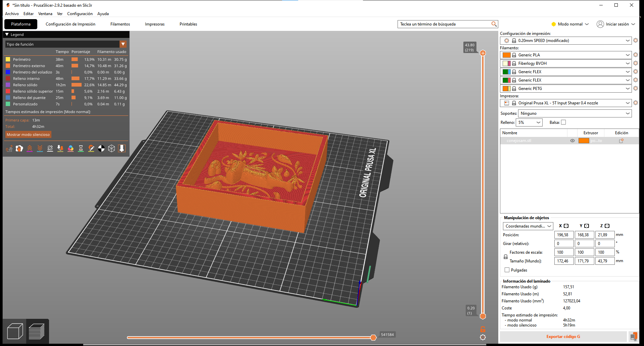Click export to SD card/USB icon
Screen dimensions: 644x346
633,337
